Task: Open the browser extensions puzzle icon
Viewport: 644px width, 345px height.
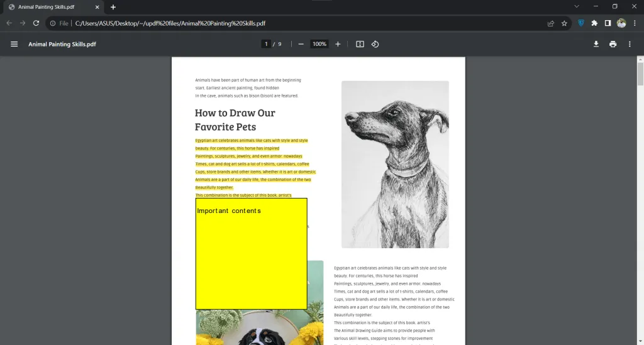Action: 594,23
